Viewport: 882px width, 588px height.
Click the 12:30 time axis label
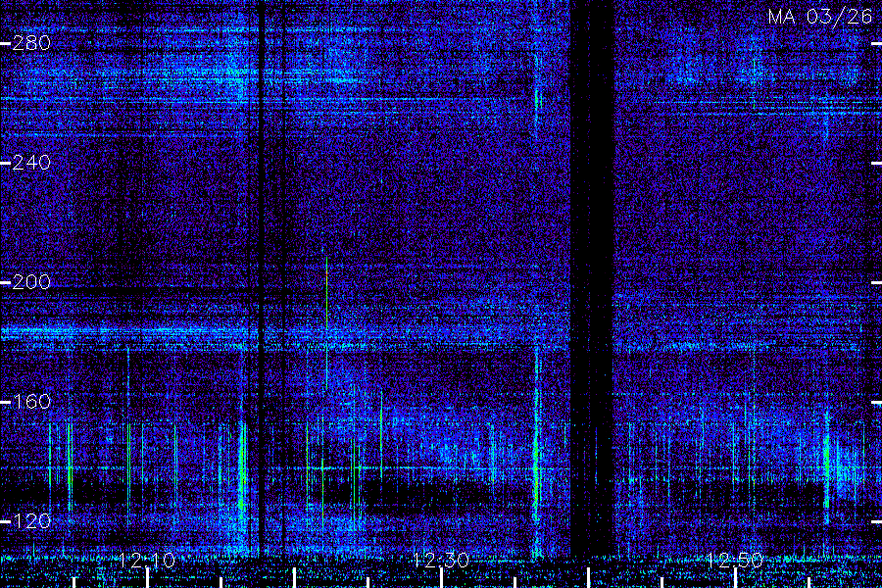(441, 561)
